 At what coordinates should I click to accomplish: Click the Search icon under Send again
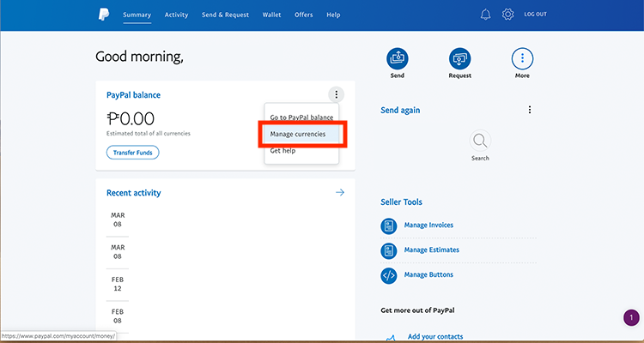tap(480, 141)
